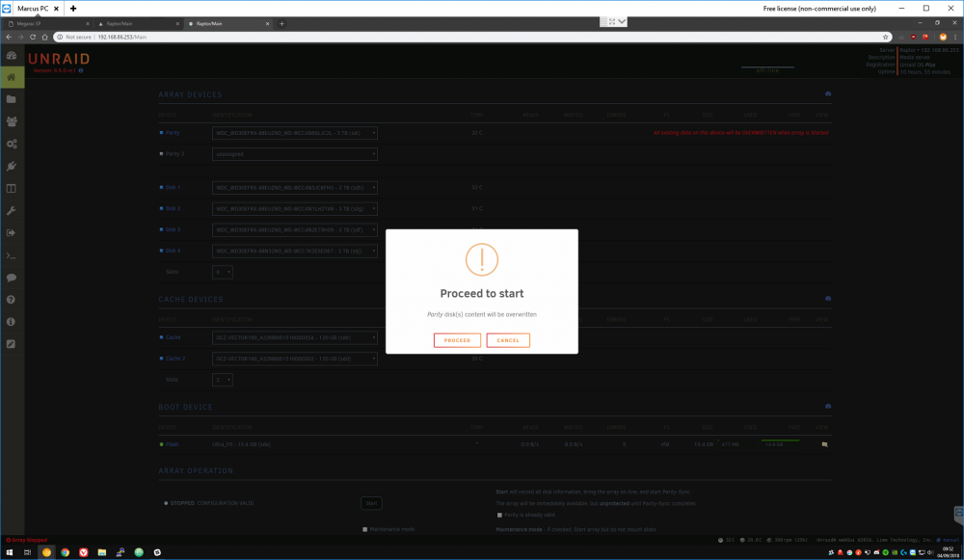964x560 pixels.
Task: Toggle the Help question mark icon in the sidebar
Action: (x=11, y=300)
